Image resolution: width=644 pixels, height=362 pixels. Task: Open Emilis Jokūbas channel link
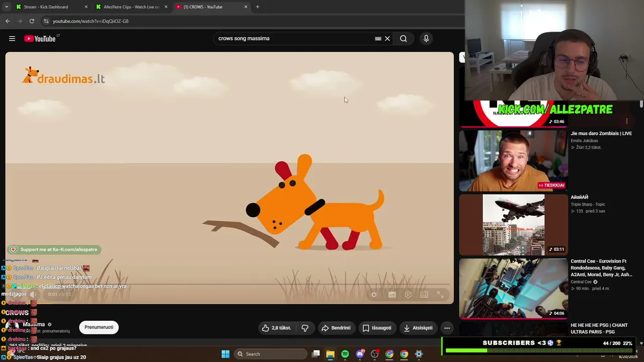click(584, 141)
